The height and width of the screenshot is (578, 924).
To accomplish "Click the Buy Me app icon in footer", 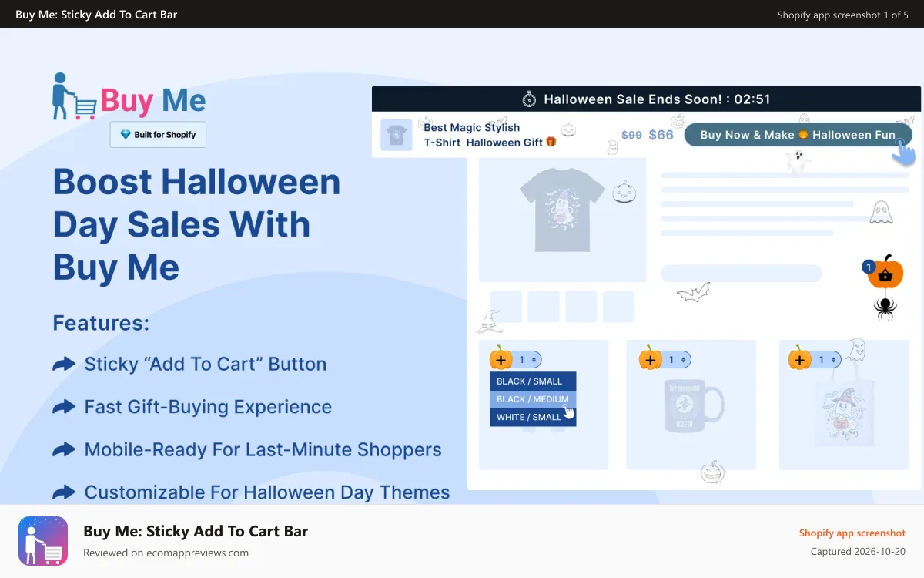I will coord(43,541).
